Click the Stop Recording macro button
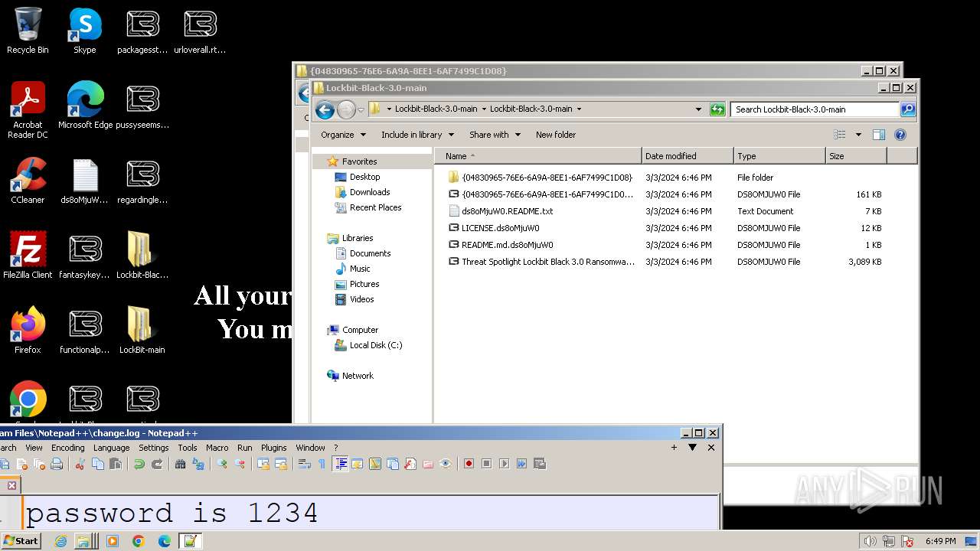Screen dimensions: 980x551 coord(486,464)
